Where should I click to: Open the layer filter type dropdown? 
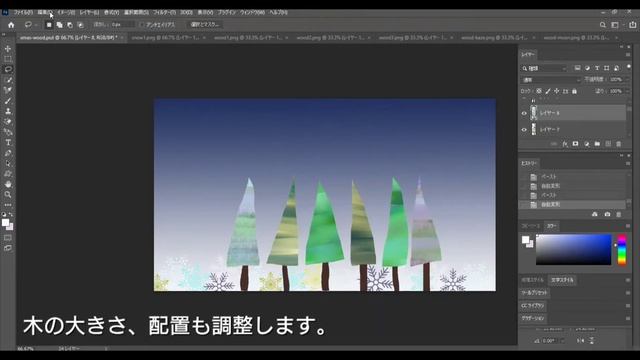544,68
